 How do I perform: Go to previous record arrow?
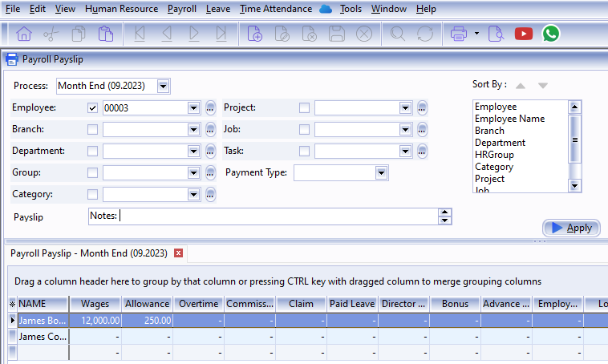(x=167, y=34)
